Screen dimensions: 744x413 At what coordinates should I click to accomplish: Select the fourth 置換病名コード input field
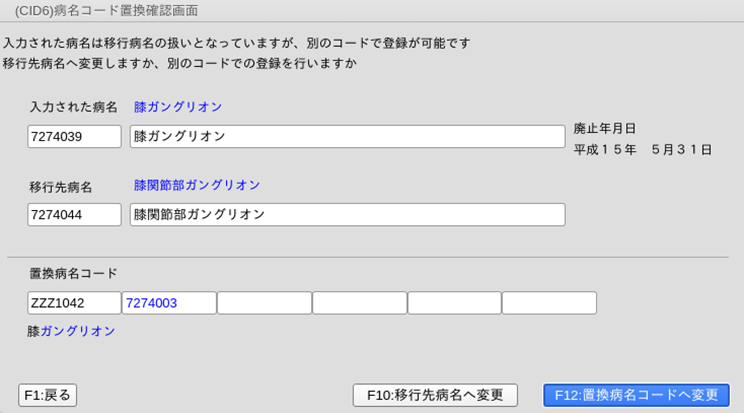pyautogui.click(x=359, y=303)
